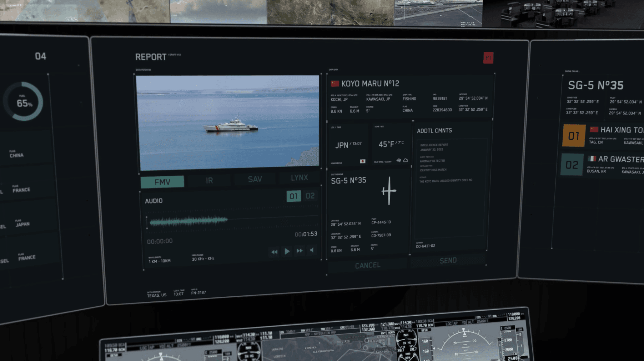
Task: Click the 10:07 local time
Action: tap(178, 294)
